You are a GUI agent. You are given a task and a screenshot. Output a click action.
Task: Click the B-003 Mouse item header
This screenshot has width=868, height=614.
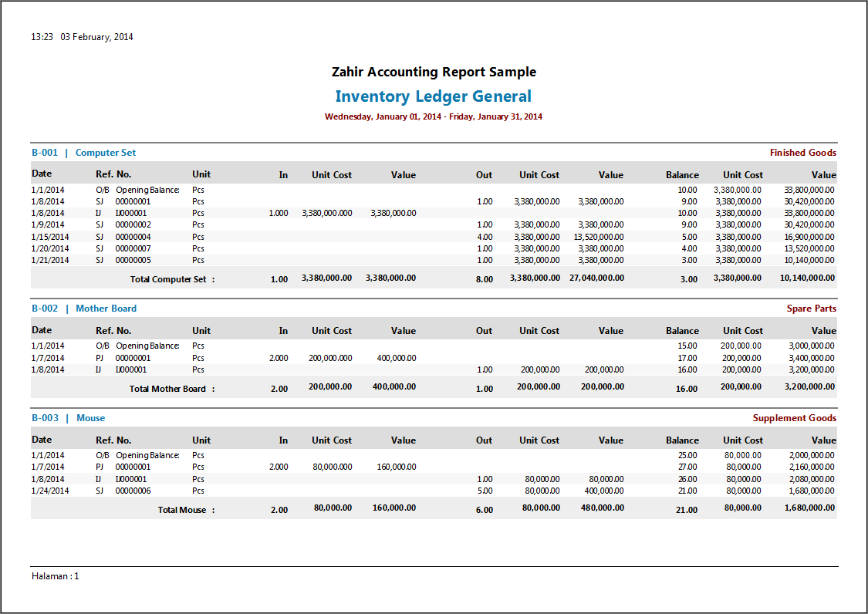(68, 418)
